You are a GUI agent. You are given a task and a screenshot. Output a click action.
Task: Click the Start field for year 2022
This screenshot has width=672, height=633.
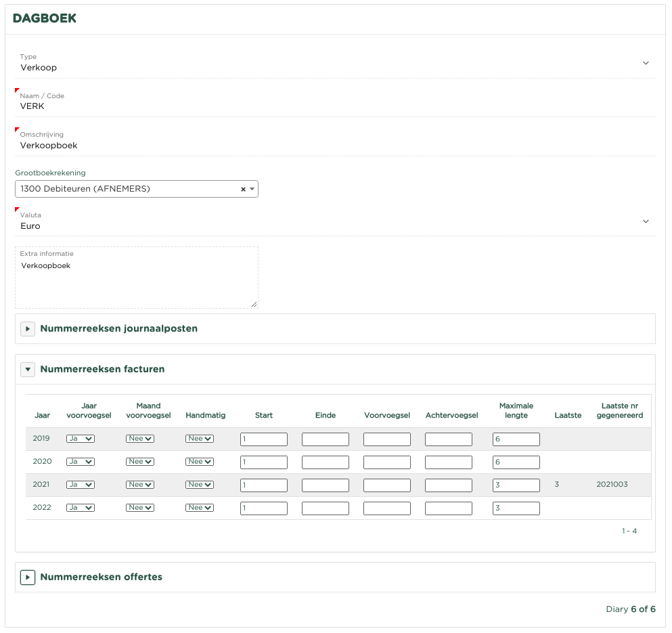[x=264, y=508]
